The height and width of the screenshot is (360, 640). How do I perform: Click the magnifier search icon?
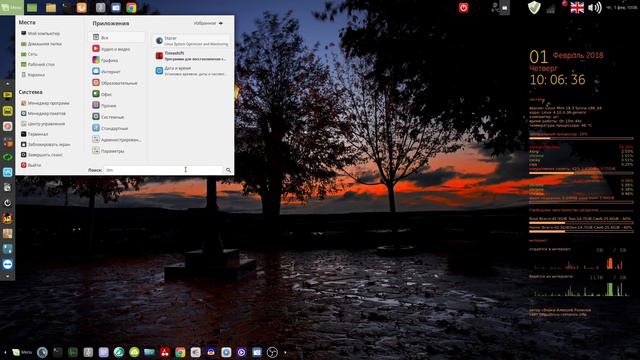(228, 170)
